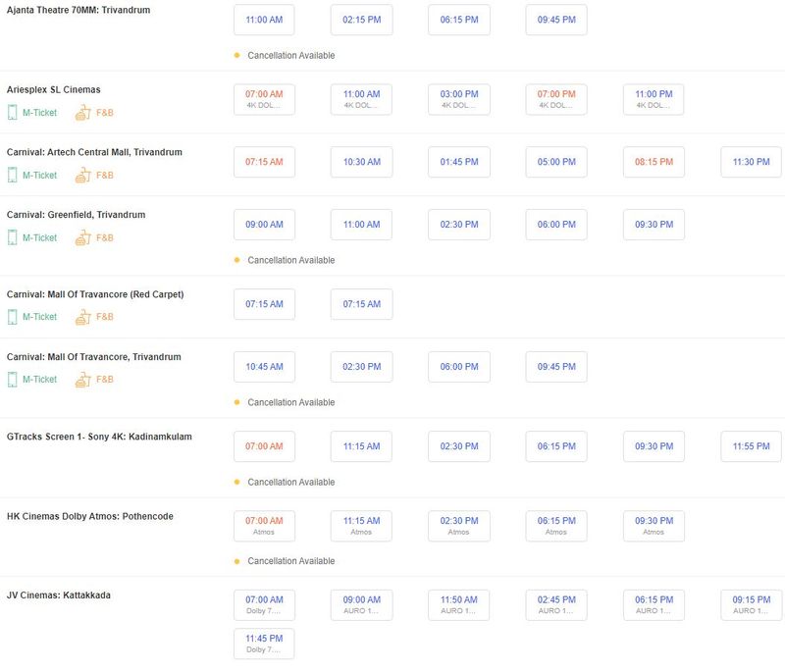Click M-Ticket icon for Carnival Mall Of Travancore, Trivandrum

13,380
